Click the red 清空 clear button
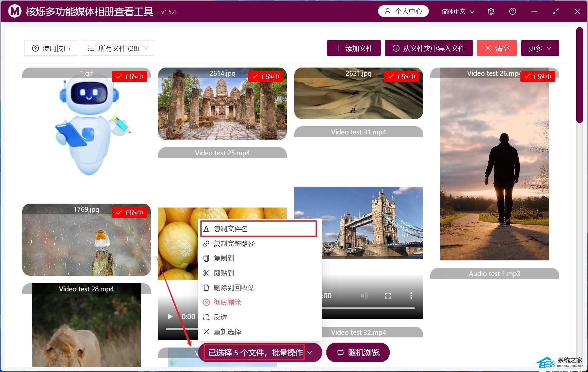 (x=497, y=48)
